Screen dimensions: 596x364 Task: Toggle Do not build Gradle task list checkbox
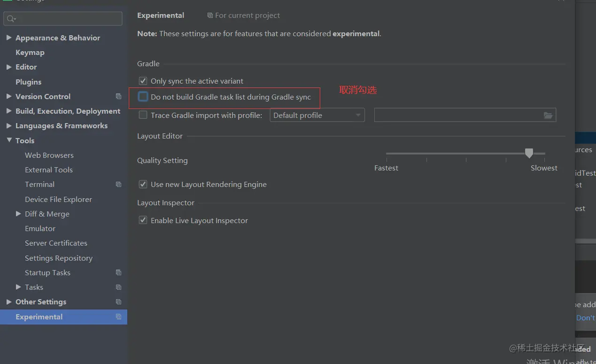143,97
